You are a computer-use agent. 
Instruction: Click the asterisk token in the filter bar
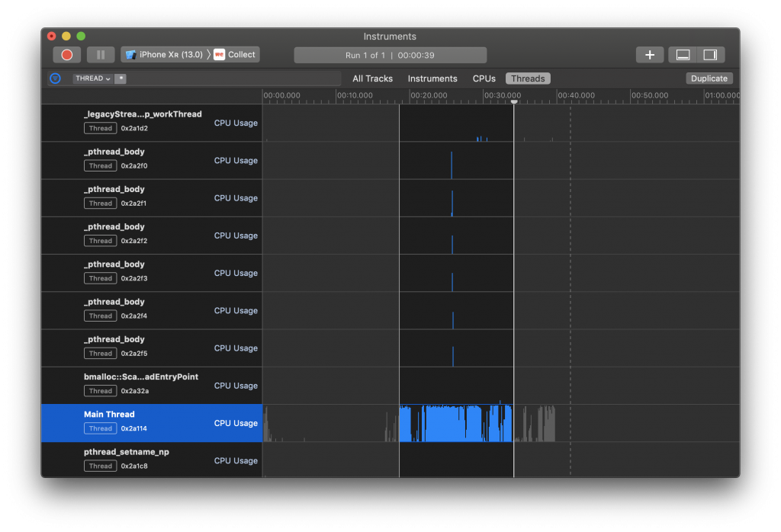[121, 79]
